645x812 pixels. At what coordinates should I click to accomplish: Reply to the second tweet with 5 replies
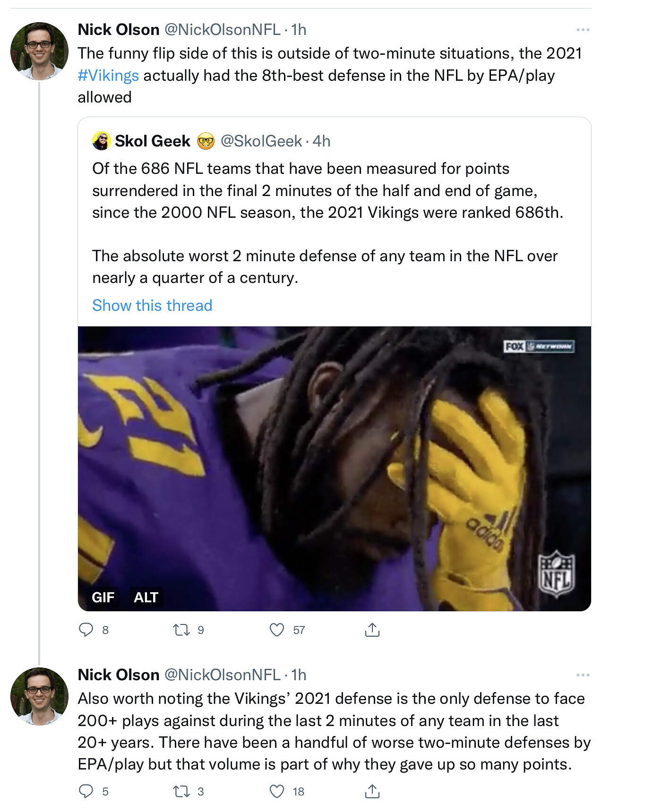(x=86, y=791)
